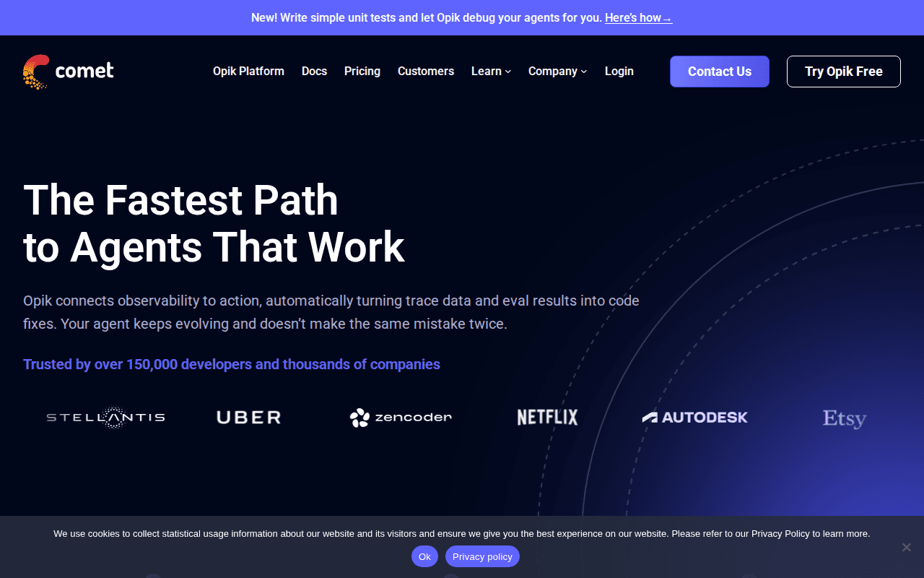Click the Comet logo
924x578 pixels.
[69, 72]
